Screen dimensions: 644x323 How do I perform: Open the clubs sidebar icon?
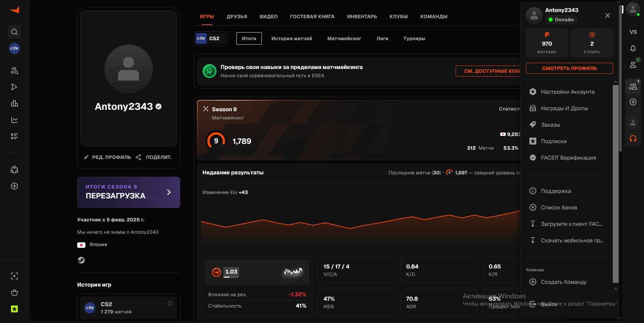click(14, 170)
